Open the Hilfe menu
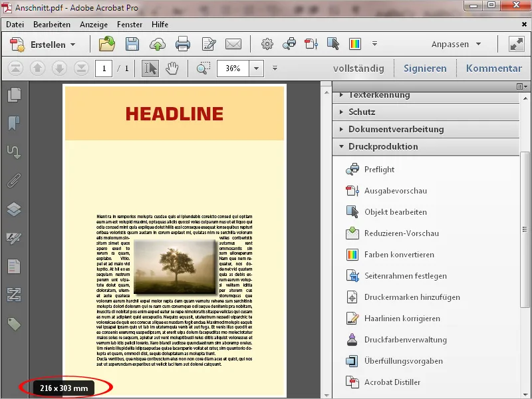 click(160, 25)
